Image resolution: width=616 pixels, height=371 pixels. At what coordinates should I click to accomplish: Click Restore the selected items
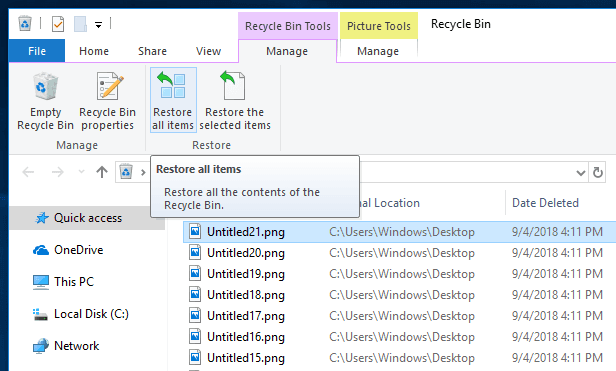tap(235, 101)
